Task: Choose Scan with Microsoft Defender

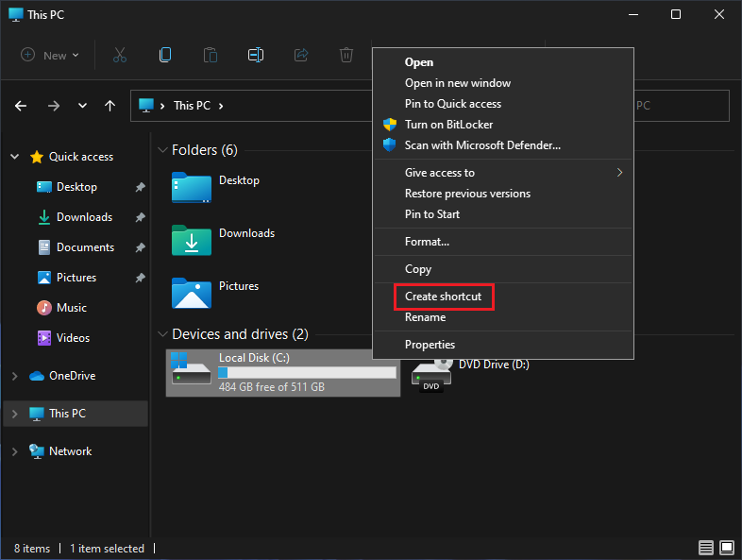Action: tap(503, 145)
